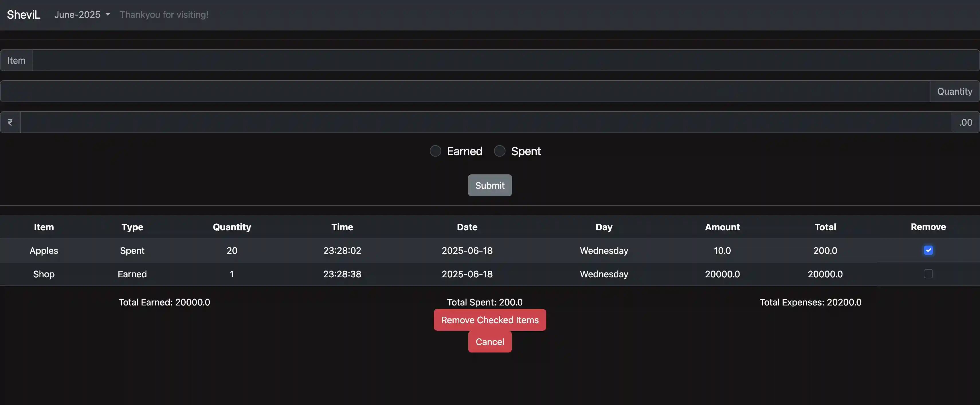Click the Cancel button

pos(490,341)
